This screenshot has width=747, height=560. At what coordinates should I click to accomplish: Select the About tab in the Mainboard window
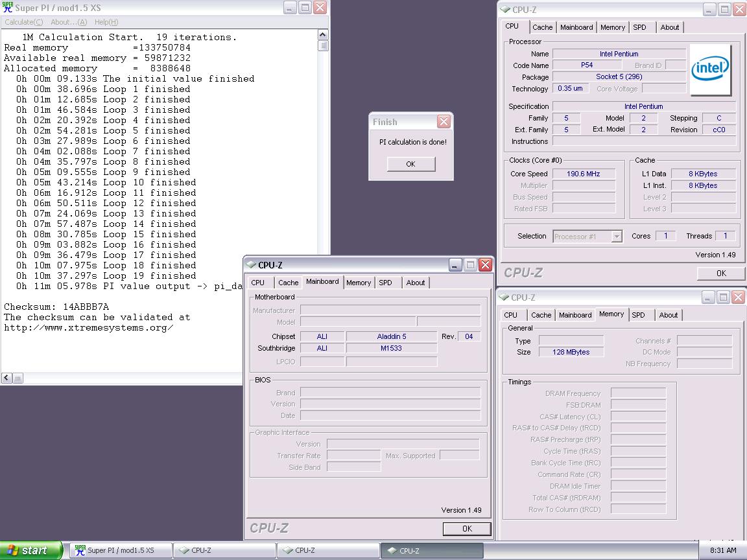pyautogui.click(x=416, y=283)
